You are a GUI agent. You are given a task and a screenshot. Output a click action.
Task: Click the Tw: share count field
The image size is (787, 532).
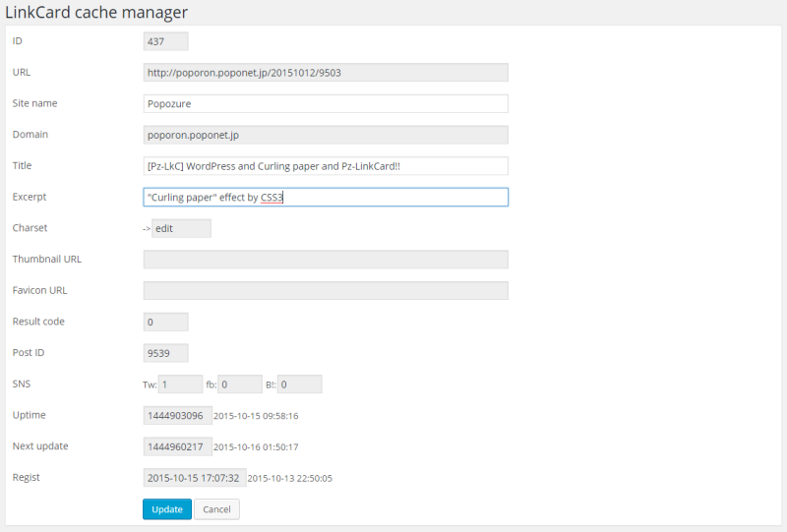(181, 384)
